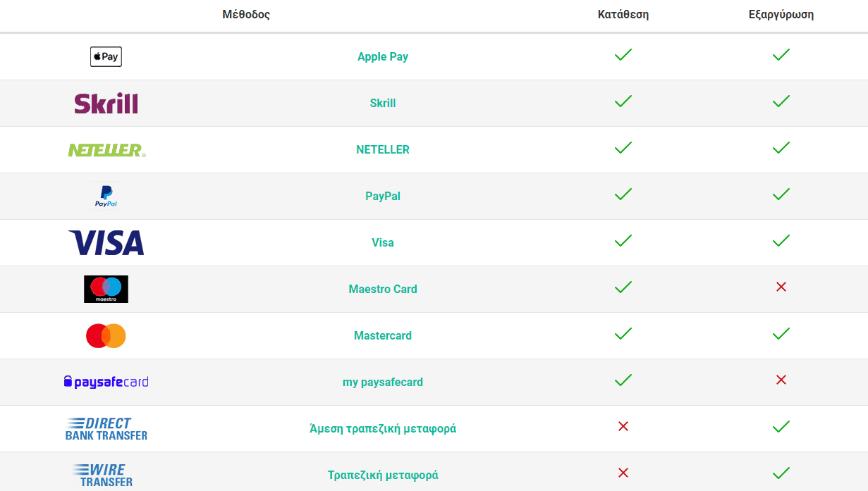This screenshot has width=868, height=491.
Task: Click the Maestro card logo
Action: 106,289
